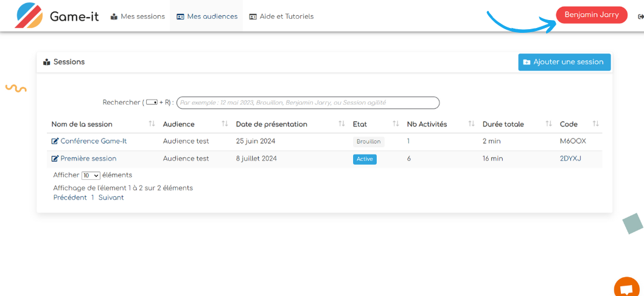
Task: Click Affichage de l'élement 1 à 2 text
Action: point(123,188)
